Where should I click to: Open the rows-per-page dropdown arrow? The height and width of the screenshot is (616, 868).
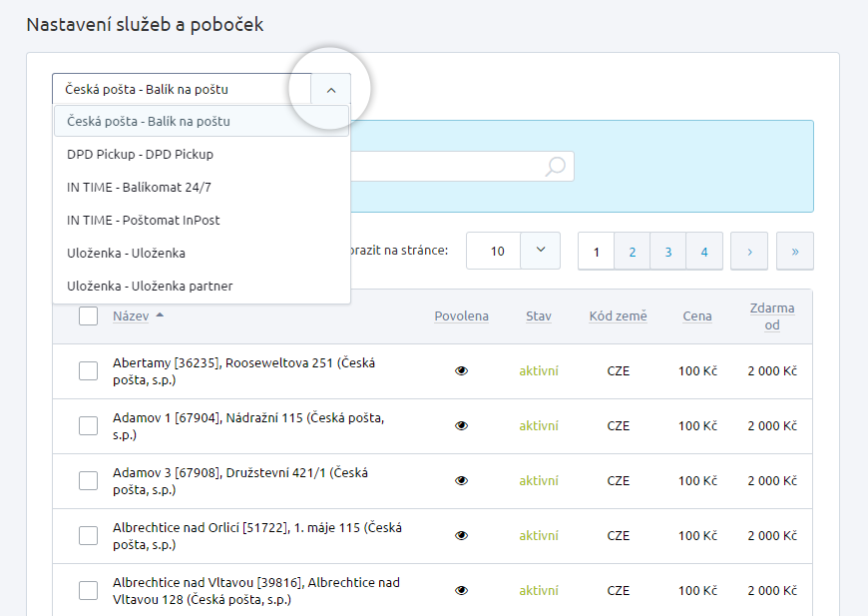[541, 251]
